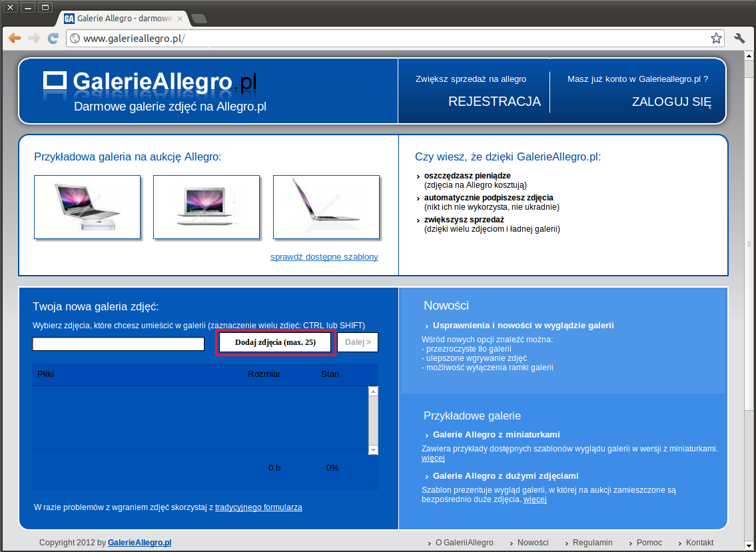Click ZALOGUJ SIĘ to log in

tap(671, 102)
